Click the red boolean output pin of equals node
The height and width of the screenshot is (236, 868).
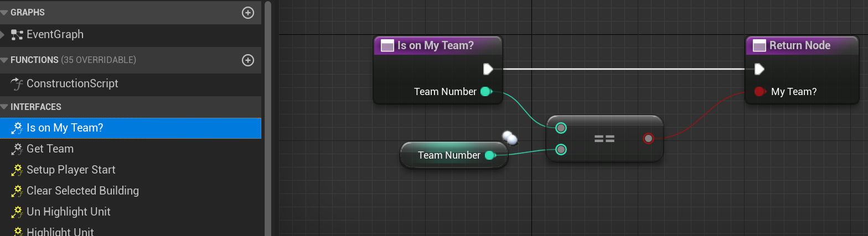click(x=648, y=138)
